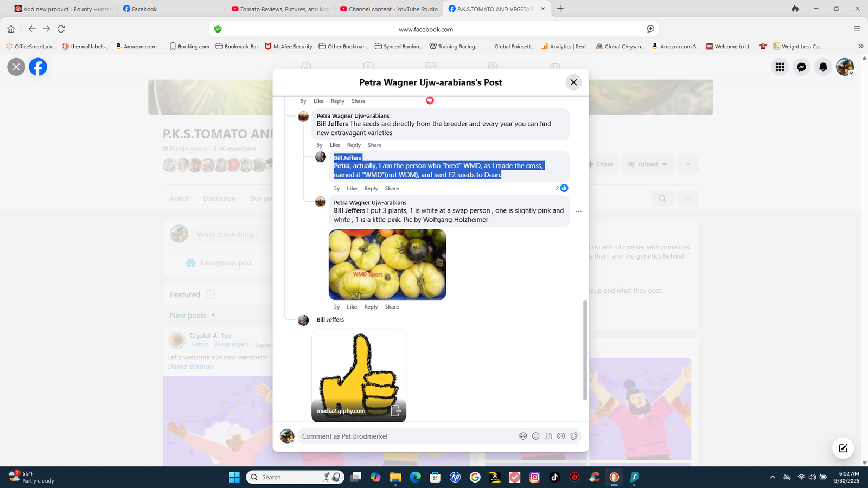Click the post dialog vertical scrollbar
The image size is (868, 488).
pyautogui.click(x=585, y=350)
